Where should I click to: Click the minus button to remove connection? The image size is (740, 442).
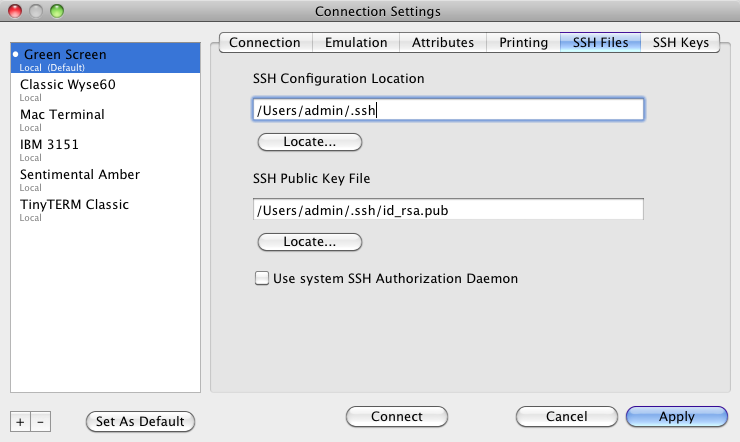[40, 421]
